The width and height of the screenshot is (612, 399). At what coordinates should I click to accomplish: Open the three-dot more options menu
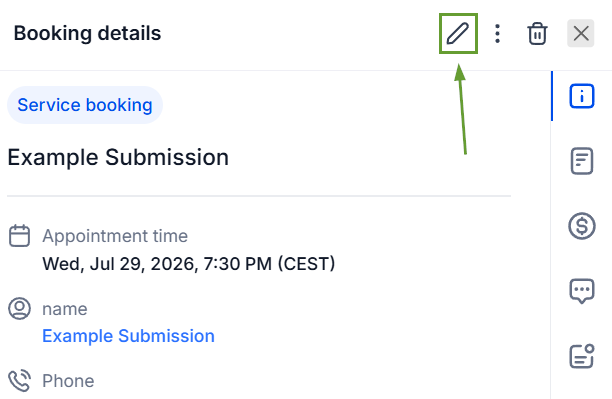(497, 34)
